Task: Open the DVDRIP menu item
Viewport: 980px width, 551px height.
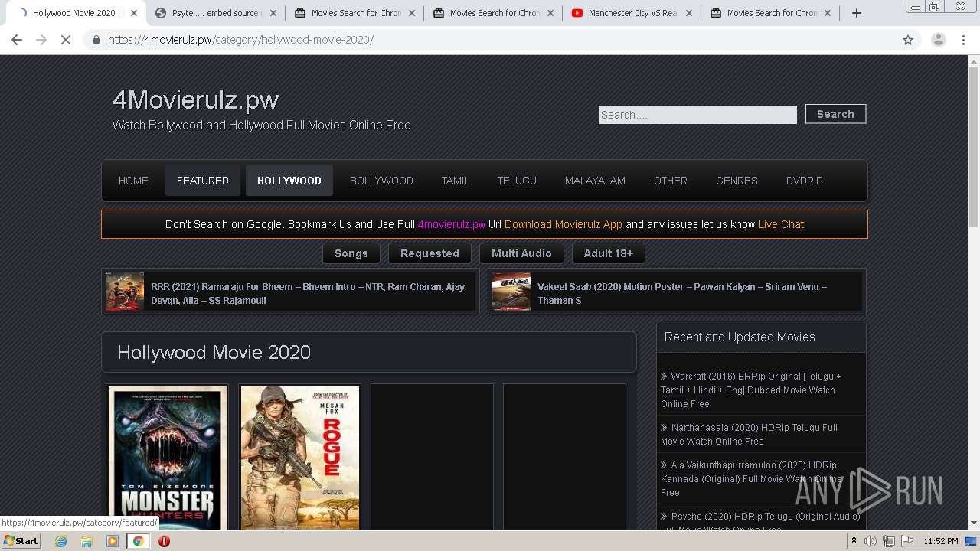Action: 804,181
